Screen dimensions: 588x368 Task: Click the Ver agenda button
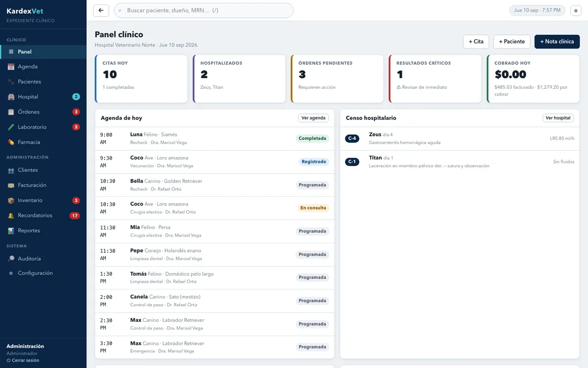(x=313, y=118)
